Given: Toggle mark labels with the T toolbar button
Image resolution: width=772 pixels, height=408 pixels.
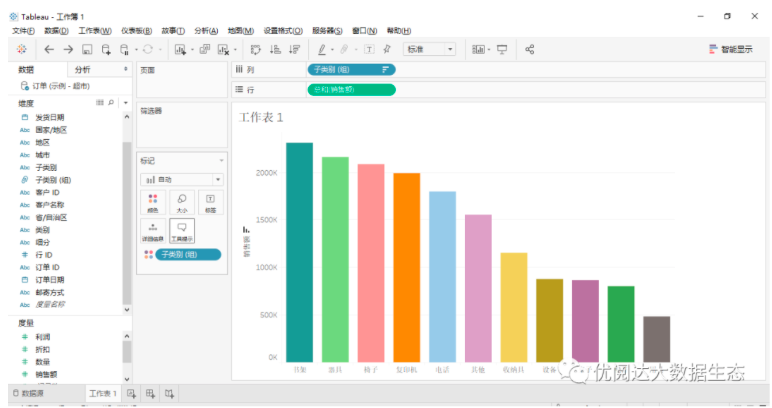Looking at the screenshot, I should (369, 49).
